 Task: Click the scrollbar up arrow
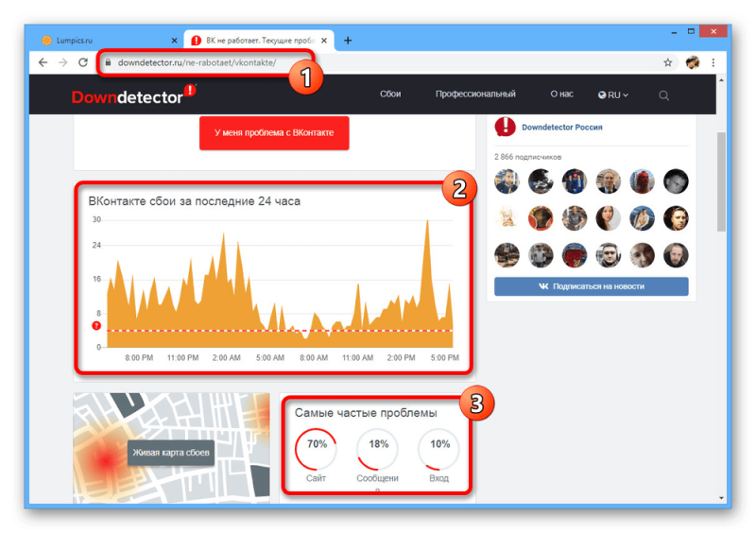[x=721, y=80]
